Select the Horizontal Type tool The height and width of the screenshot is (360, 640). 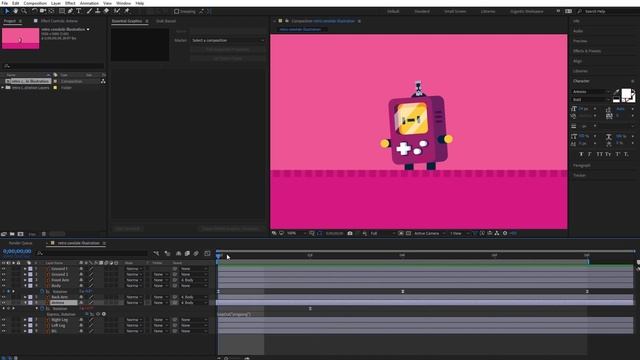click(x=78, y=11)
